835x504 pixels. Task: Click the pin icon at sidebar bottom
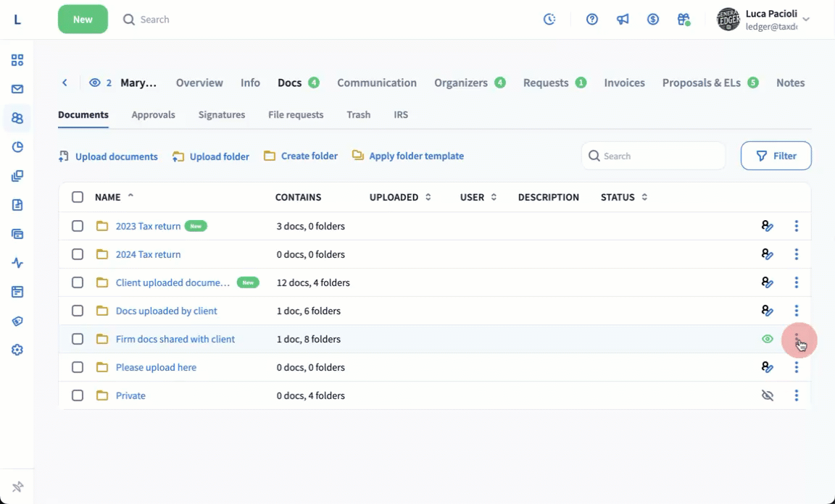17,487
